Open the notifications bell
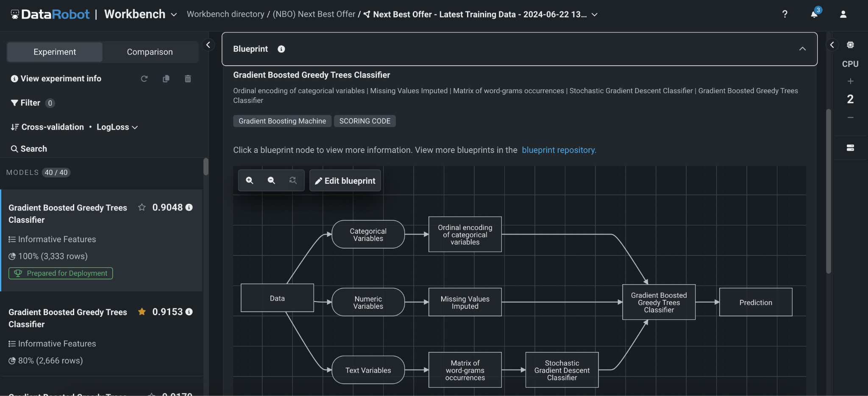868x396 pixels. click(813, 14)
